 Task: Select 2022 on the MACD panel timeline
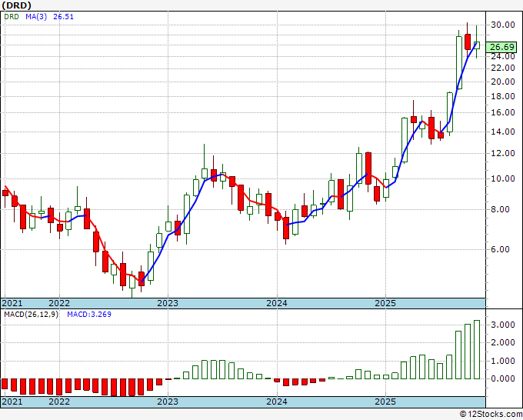(x=58, y=402)
